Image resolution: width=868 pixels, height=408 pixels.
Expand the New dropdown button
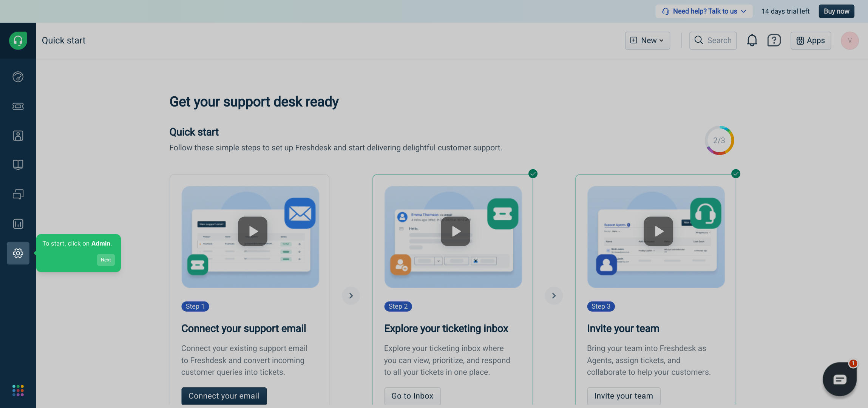647,40
